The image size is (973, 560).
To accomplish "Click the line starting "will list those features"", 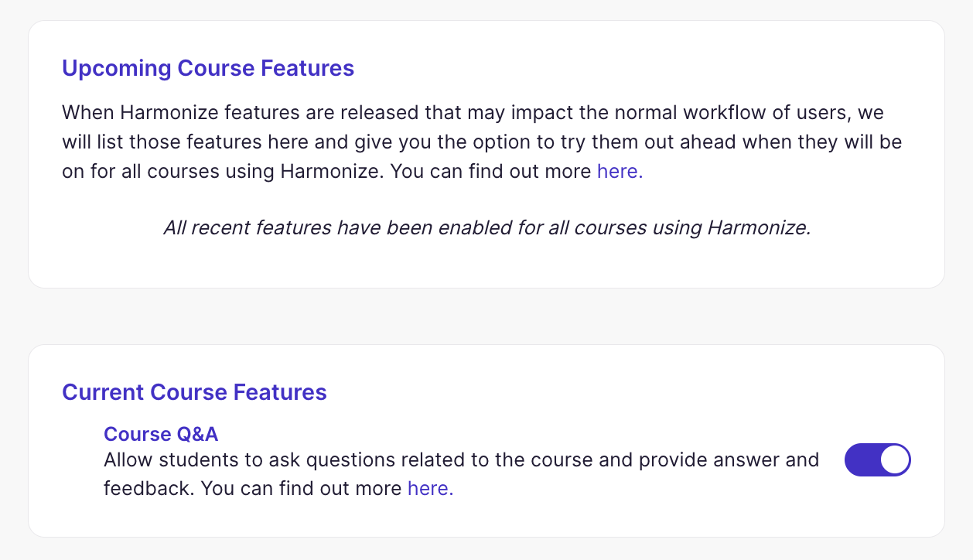I will pos(482,142).
